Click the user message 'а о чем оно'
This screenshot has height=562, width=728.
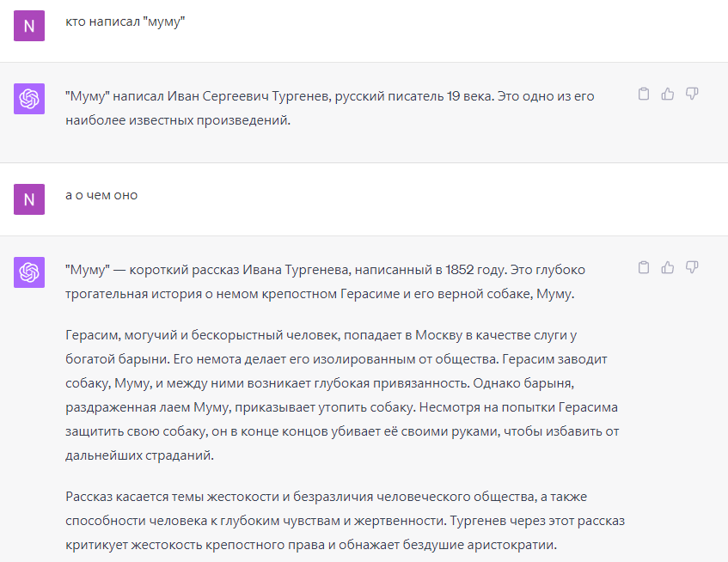101,195
